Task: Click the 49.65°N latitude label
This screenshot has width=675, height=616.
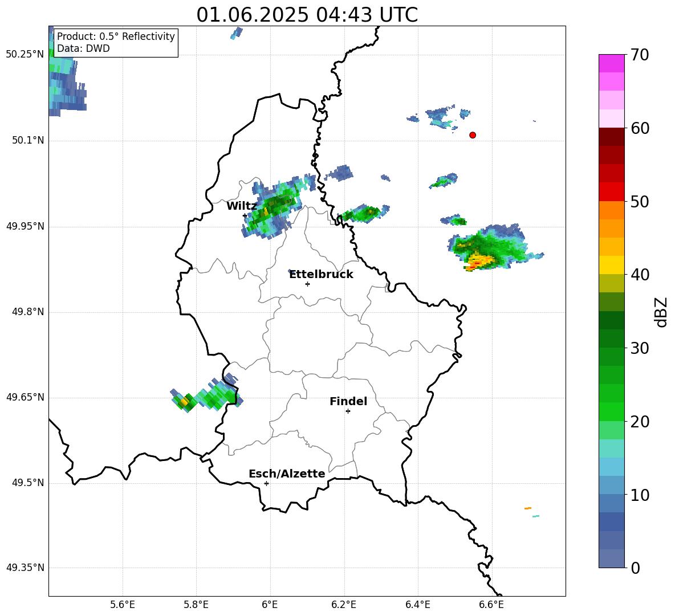Action: pos(25,397)
